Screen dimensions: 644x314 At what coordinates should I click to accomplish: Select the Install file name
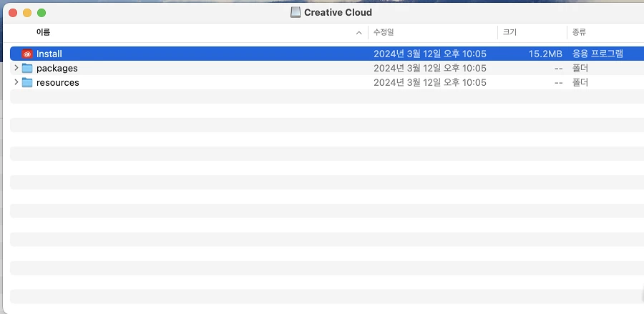pyautogui.click(x=49, y=54)
